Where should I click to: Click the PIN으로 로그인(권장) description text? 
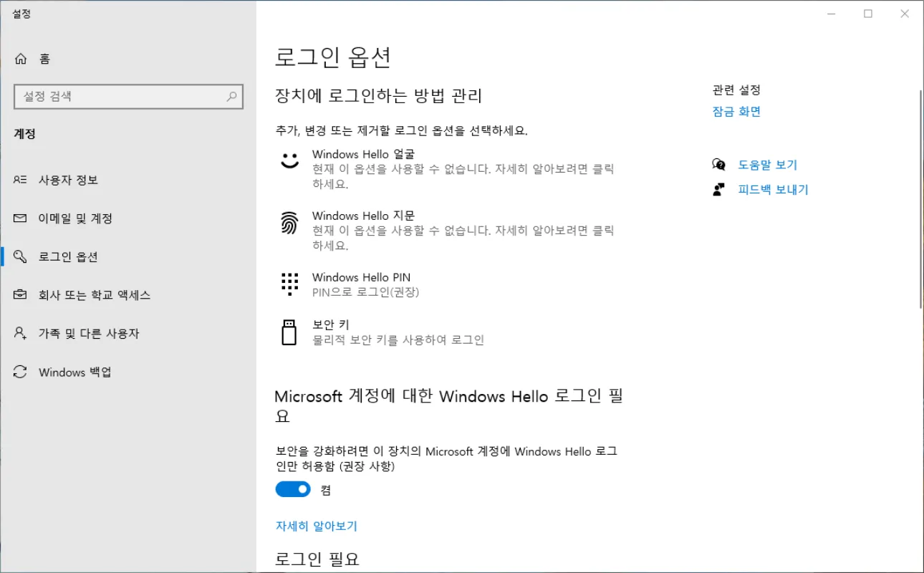point(365,292)
